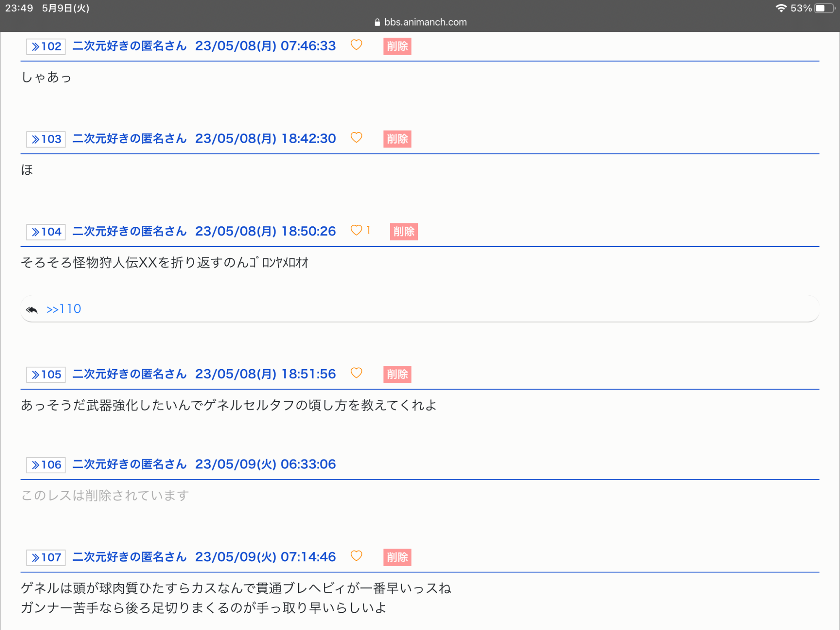This screenshot has width=840, height=630.
Task: Select post number >>102 anchor
Action: pos(46,47)
